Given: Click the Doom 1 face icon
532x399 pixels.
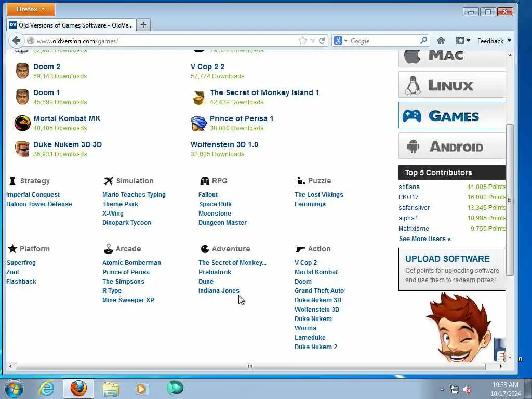Looking at the screenshot, I should pyautogui.click(x=22, y=97).
